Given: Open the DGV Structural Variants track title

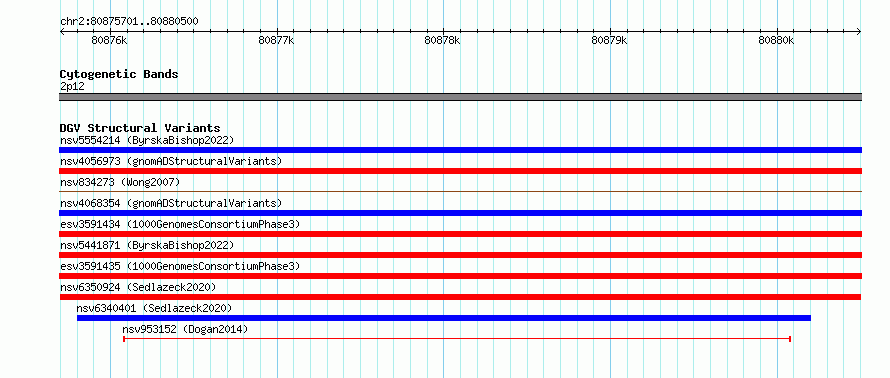Looking at the screenshot, I should pyautogui.click(x=140, y=128).
